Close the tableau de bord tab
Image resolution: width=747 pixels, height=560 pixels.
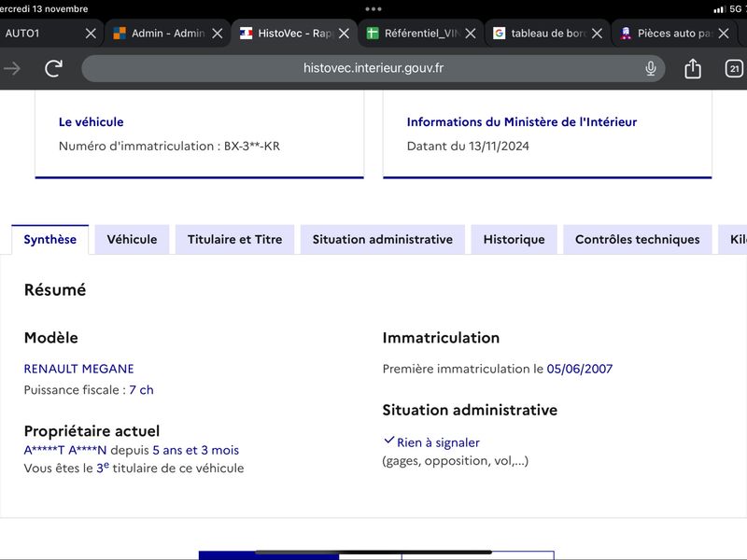tap(597, 34)
